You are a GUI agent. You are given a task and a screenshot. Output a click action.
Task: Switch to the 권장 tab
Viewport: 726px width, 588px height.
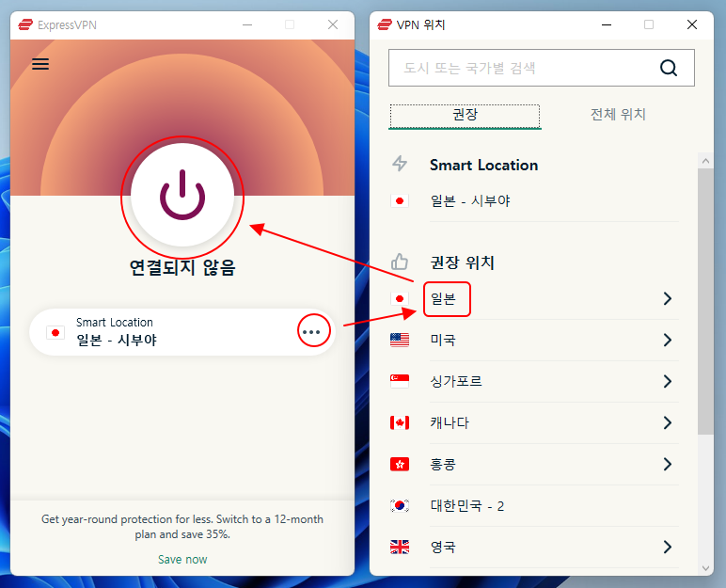click(x=465, y=117)
